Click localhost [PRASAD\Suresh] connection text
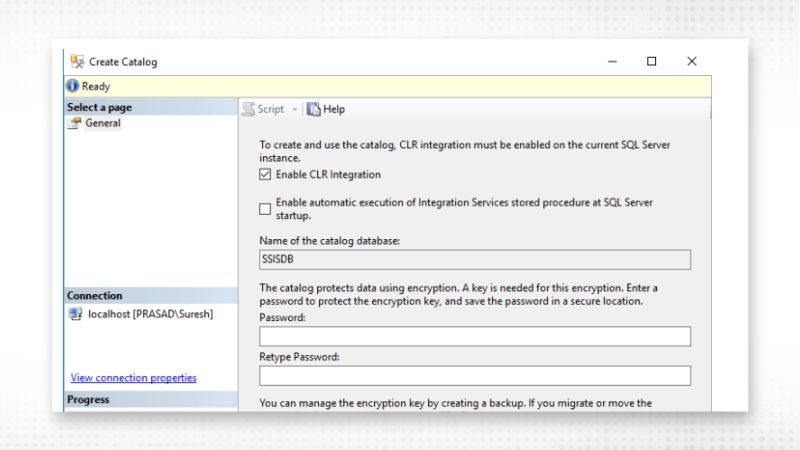Screen dimensions: 800x450 pyautogui.click(x=151, y=314)
